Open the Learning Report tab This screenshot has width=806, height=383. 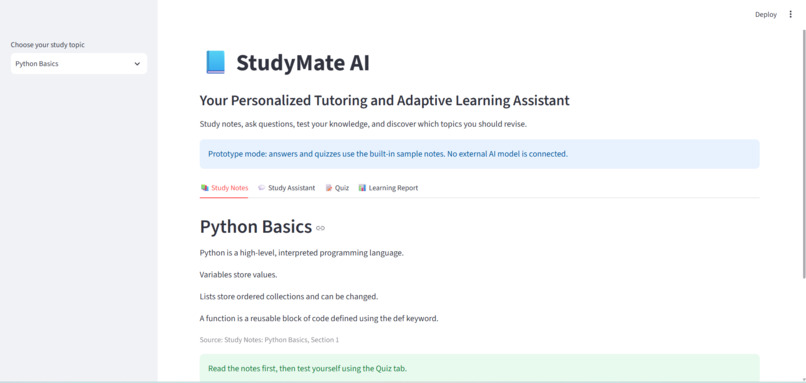[388, 188]
